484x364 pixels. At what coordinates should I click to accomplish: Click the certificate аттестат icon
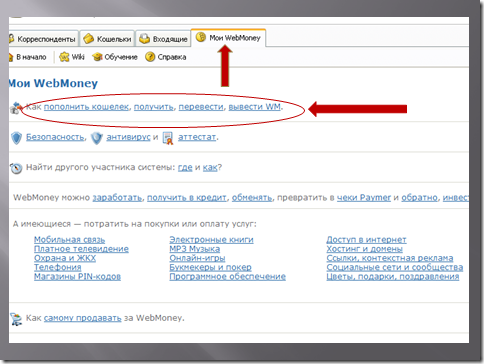[x=168, y=138]
